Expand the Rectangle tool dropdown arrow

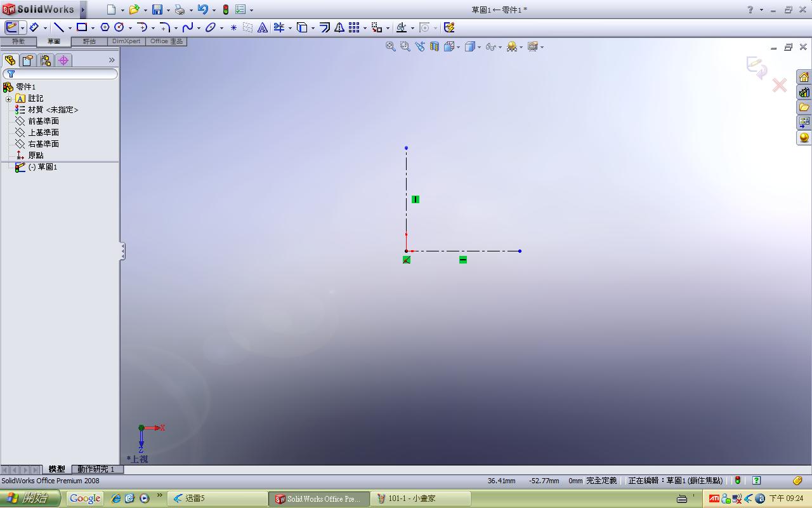93,28
